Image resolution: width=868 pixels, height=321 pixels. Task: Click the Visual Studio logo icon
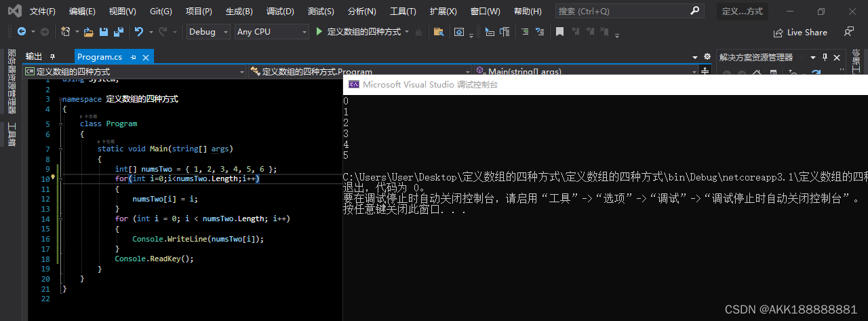14,11
